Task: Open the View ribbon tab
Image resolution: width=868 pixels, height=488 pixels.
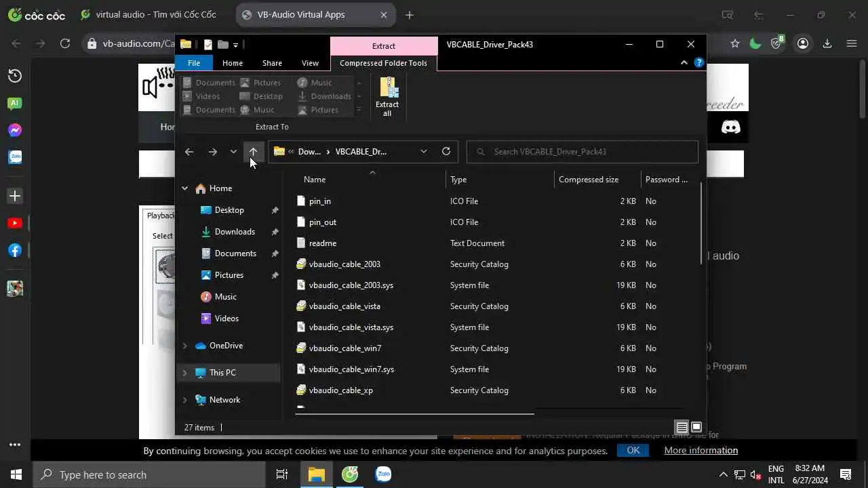Action: 310,63
